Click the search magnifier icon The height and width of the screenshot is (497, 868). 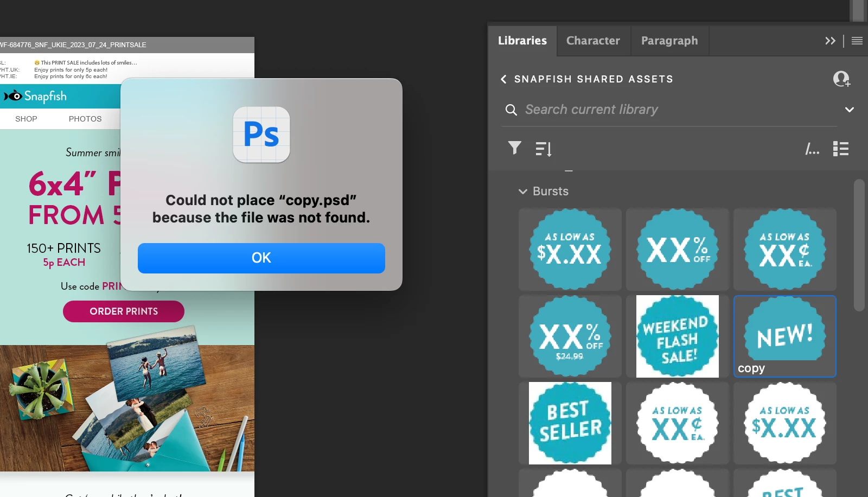[511, 110]
